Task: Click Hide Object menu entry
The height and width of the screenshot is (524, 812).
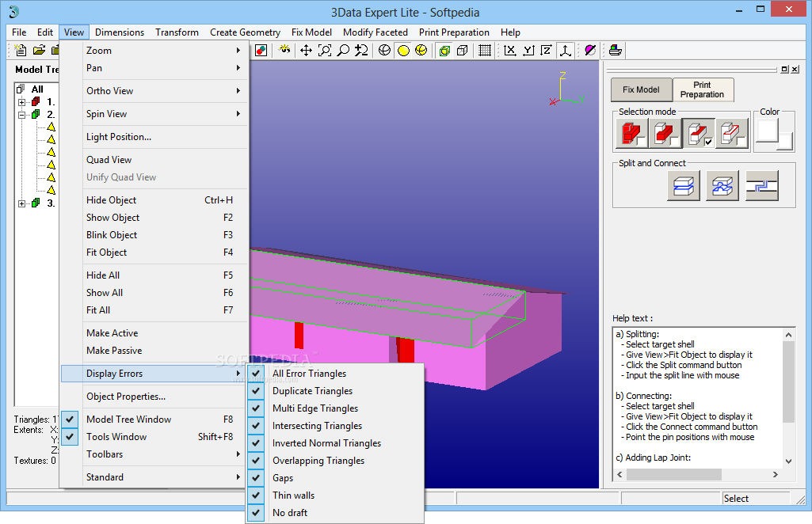Action: (154, 199)
